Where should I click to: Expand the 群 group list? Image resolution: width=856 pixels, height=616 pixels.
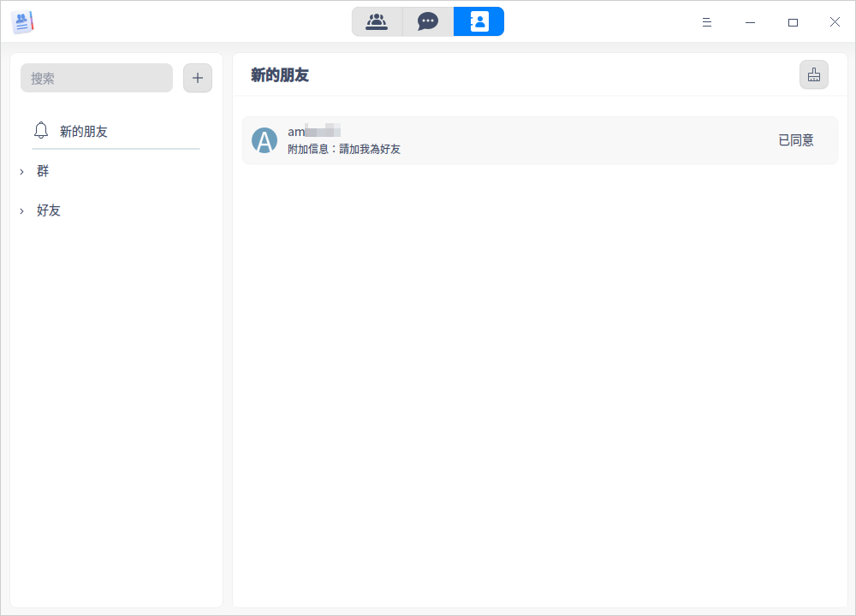[22, 172]
